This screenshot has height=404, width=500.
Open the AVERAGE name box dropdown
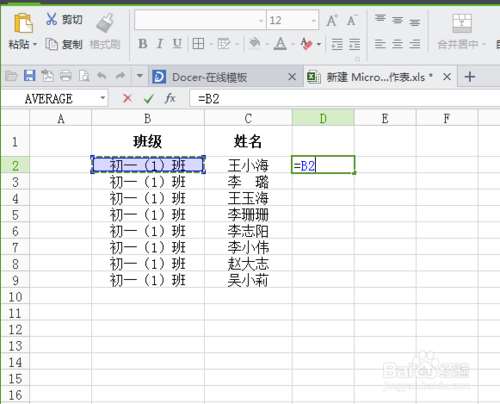(103, 98)
